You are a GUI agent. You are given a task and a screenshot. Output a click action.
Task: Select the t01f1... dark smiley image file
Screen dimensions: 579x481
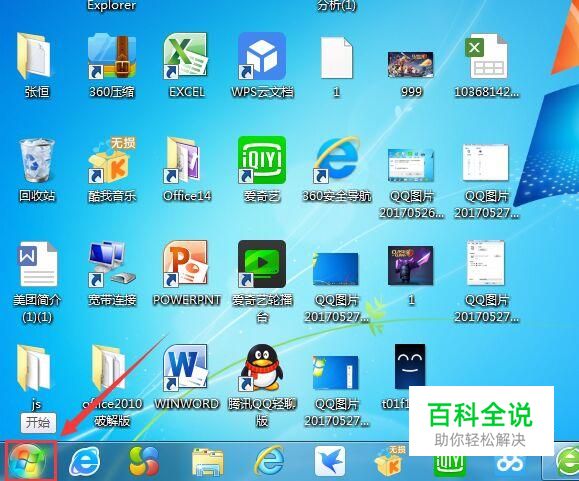coord(410,367)
